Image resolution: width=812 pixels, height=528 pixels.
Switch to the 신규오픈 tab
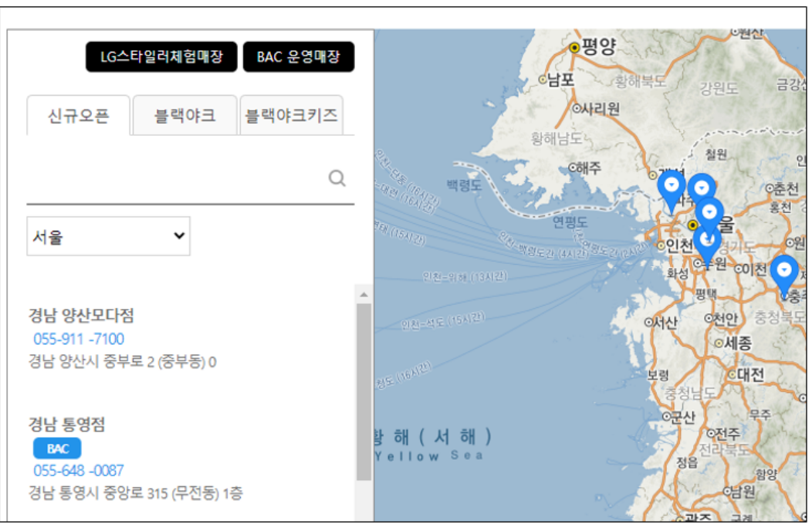[78, 116]
